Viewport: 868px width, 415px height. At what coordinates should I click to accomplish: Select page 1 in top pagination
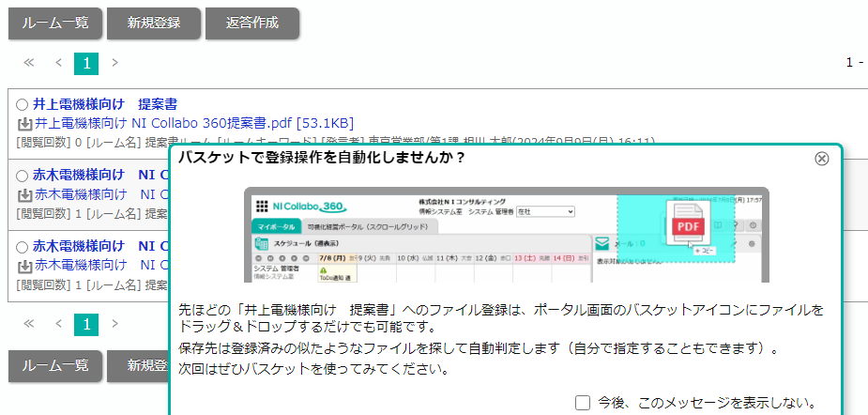[86, 64]
